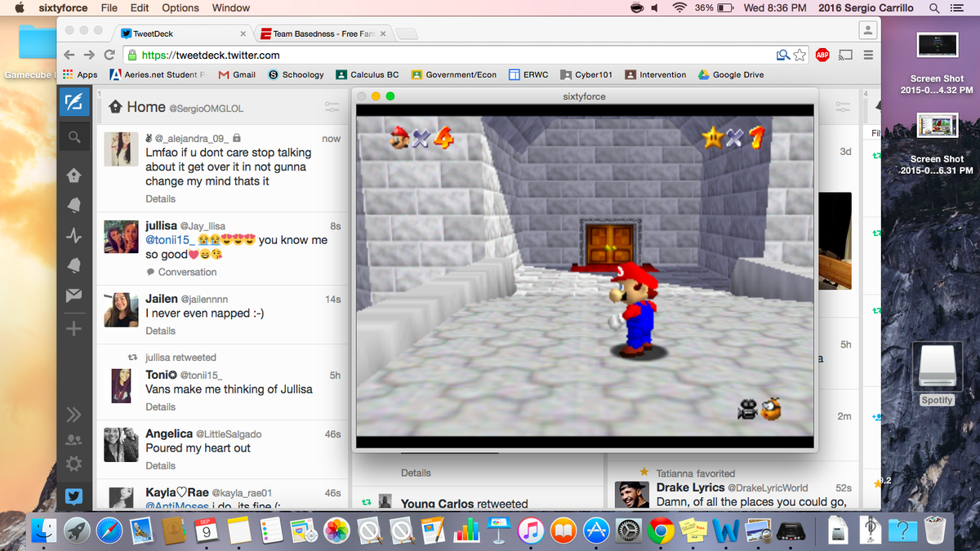Open the accounts people icon in sidebar

pos(73,439)
